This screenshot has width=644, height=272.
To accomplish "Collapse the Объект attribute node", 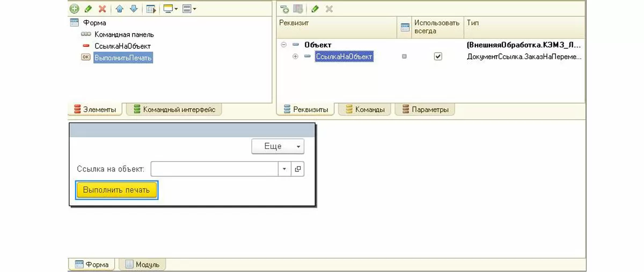I will (x=284, y=45).
